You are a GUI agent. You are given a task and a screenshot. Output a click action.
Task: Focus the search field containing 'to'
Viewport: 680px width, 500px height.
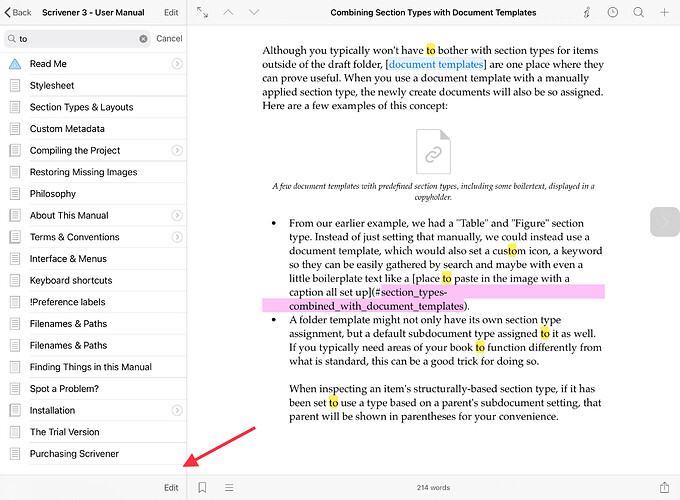(77, 39)
